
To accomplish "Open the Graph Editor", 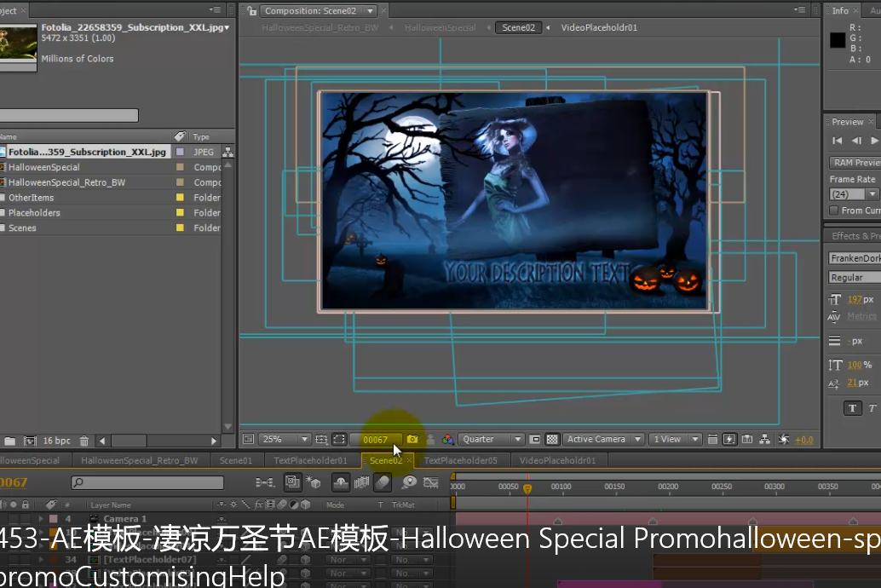I will (x=431, y=481).
